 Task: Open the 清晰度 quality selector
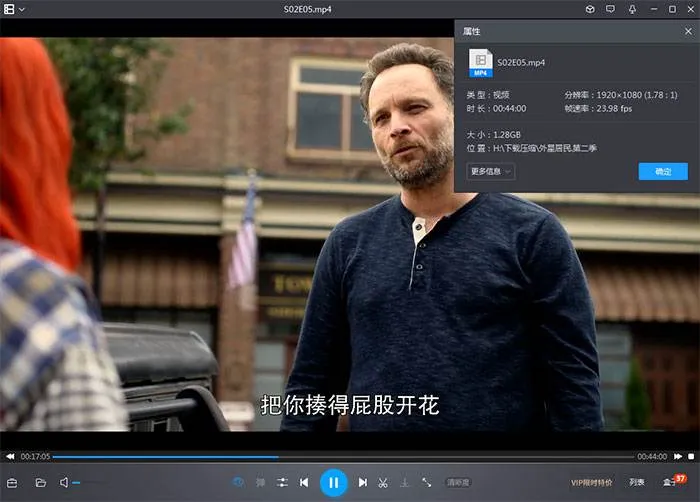(x=458, y=483)
